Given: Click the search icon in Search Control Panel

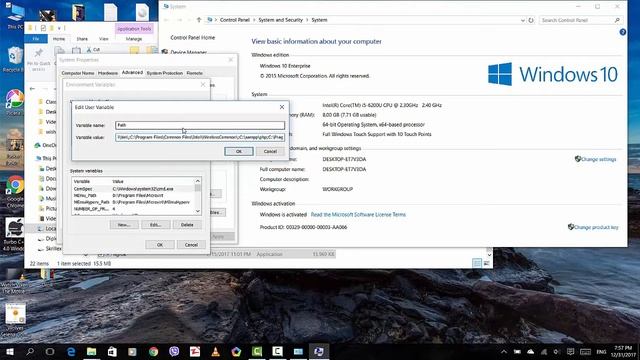Looking at the screenshot, I should click(617, 20).
